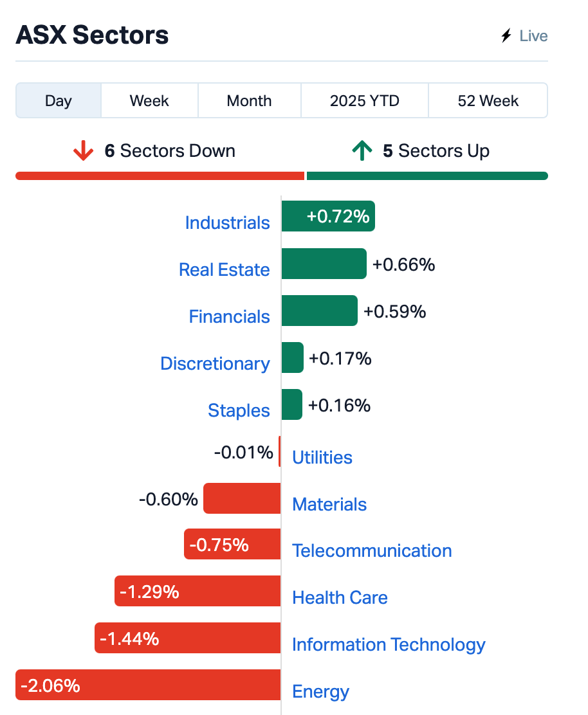Click the green up arrow icon

362,150
